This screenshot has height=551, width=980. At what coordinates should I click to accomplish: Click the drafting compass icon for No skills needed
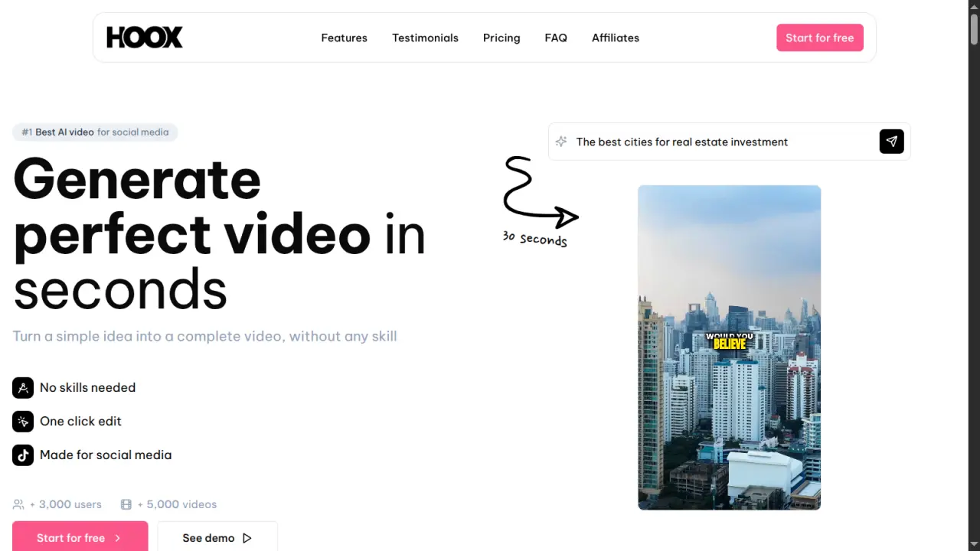[22, 387]
